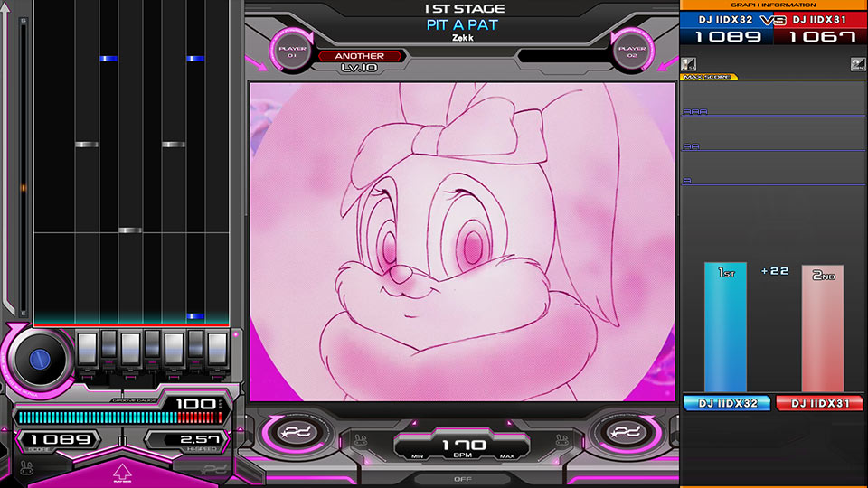Click the white note in the third lane
The height and width of the screenshot is (488, 868).
(130, 230)
